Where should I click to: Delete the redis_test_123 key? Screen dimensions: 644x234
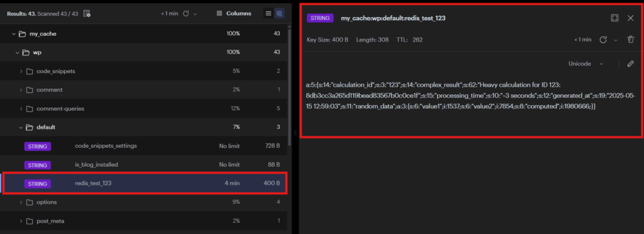tap(631, 40)
